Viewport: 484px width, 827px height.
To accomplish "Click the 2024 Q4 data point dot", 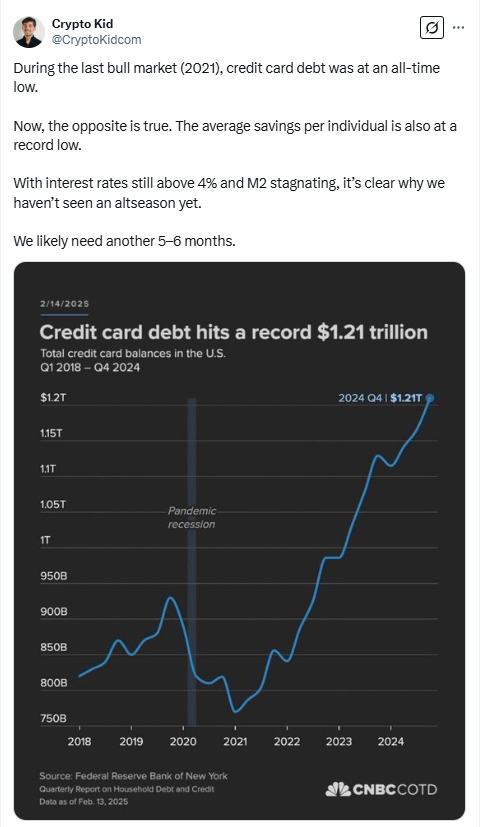I will 430,398.
